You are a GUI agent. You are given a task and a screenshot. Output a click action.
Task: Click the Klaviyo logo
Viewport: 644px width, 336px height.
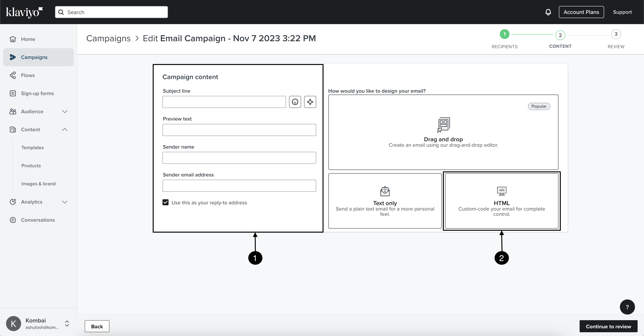pyautogui.click(x=24, y=12)
